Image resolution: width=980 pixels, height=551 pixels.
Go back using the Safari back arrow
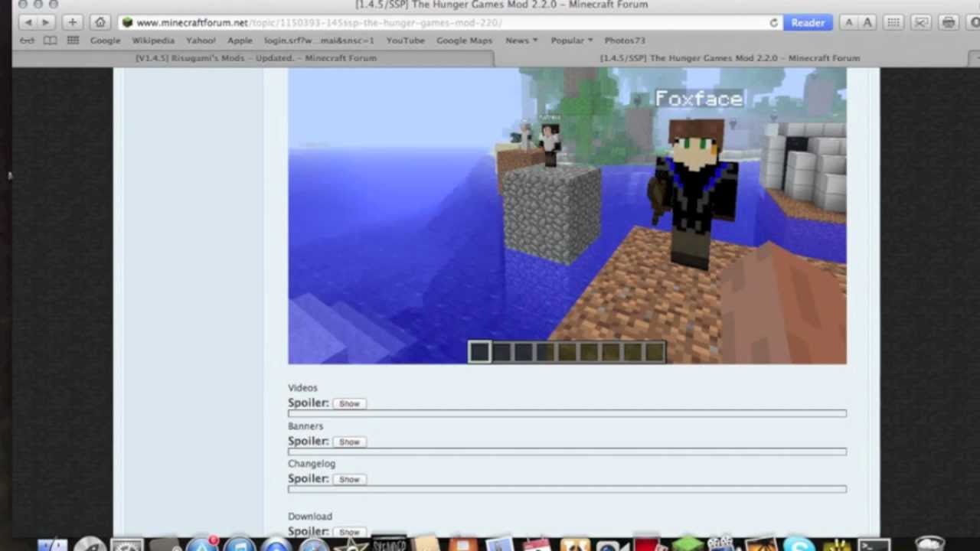pos(28,23)
